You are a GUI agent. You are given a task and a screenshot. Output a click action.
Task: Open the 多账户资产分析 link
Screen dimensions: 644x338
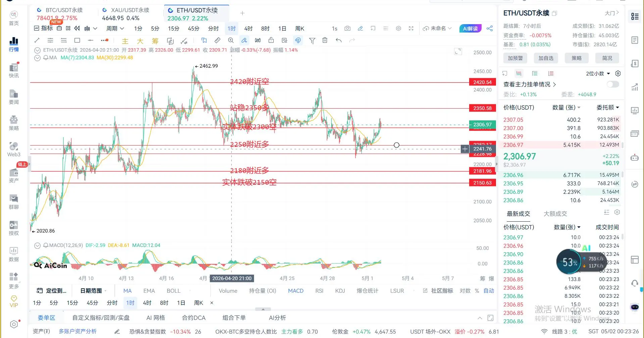78,331
